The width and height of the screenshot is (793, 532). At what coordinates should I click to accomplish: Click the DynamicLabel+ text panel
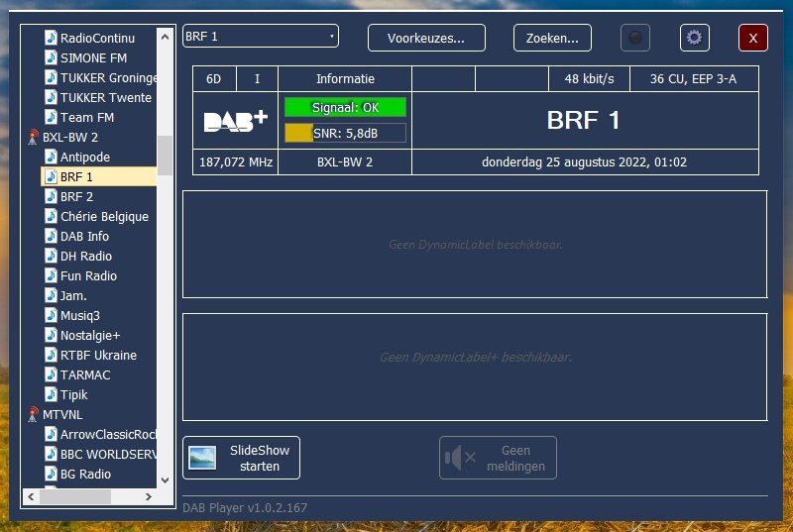475,368
